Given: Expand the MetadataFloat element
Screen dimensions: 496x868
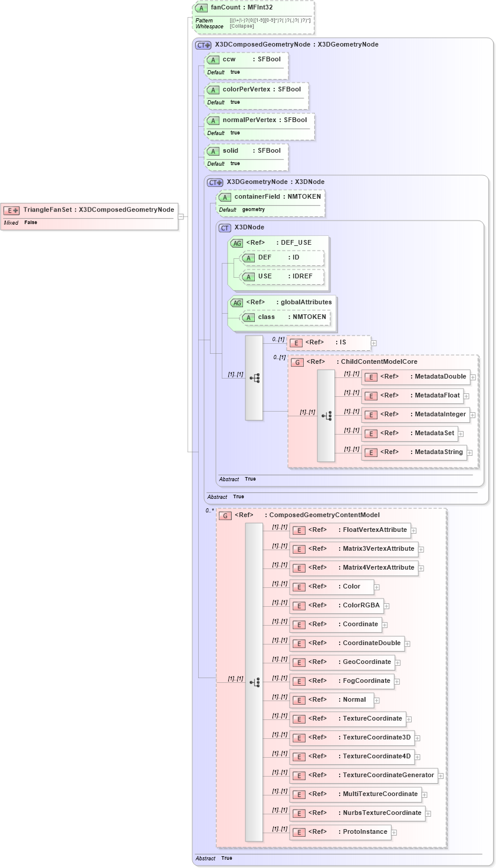Looking at the screenshot, I should point(467,396).
